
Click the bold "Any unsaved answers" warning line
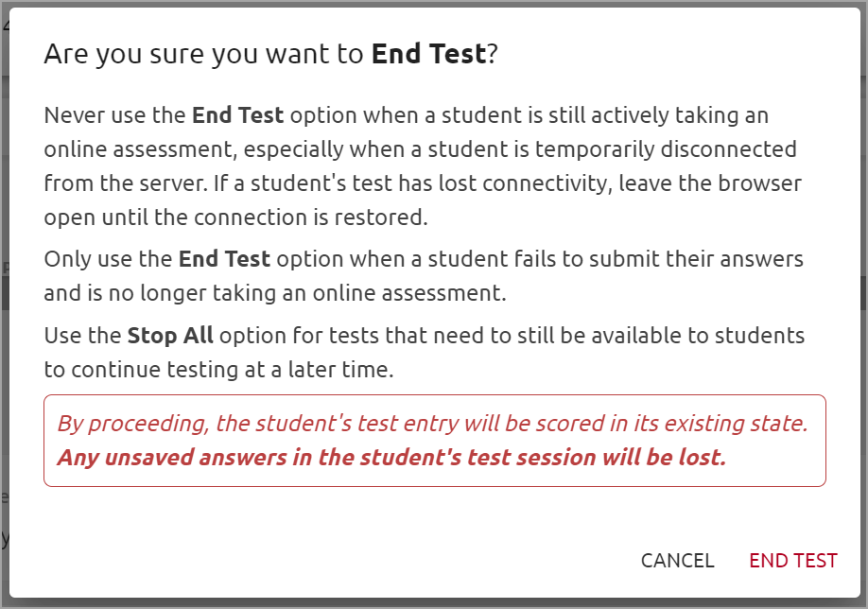391,458
